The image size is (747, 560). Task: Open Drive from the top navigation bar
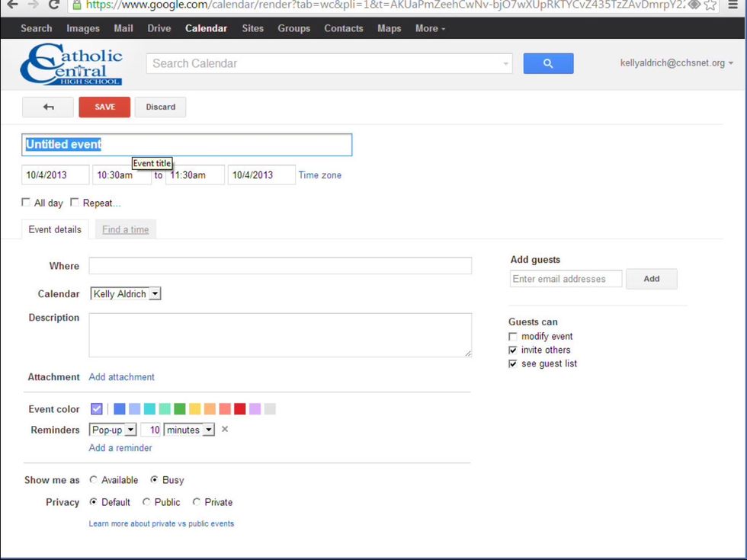click(159, 29)
